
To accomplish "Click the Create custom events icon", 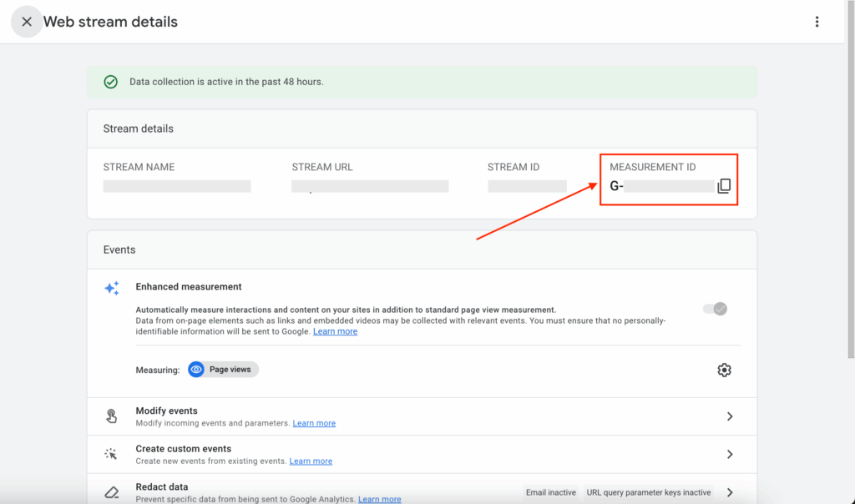I will click(x=111, y=454).
